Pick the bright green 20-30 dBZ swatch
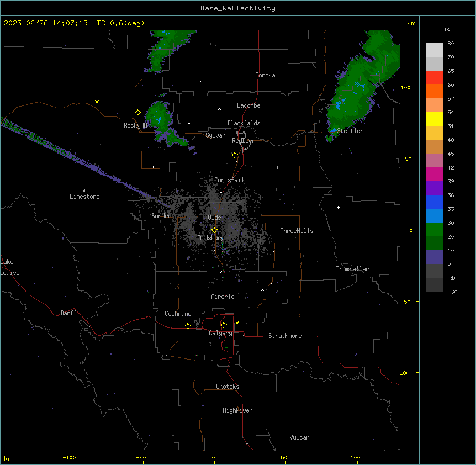The image size is (476, 465). coord(434,230)
